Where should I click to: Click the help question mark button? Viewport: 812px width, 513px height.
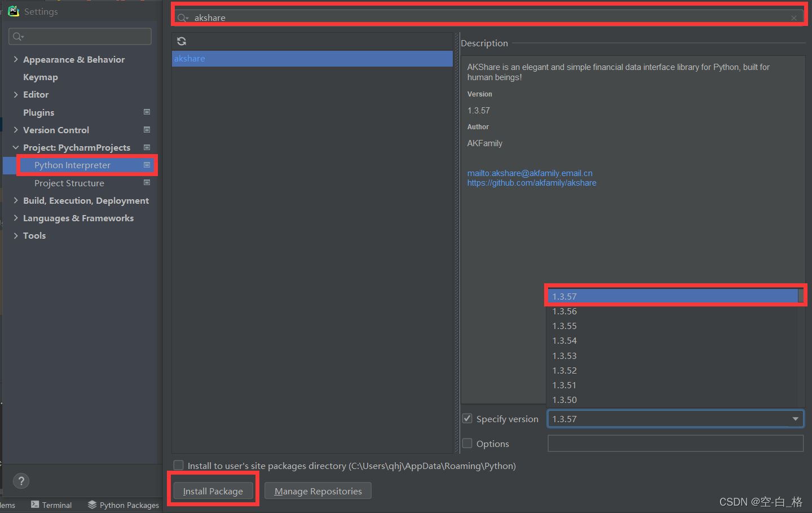[21, 481]
